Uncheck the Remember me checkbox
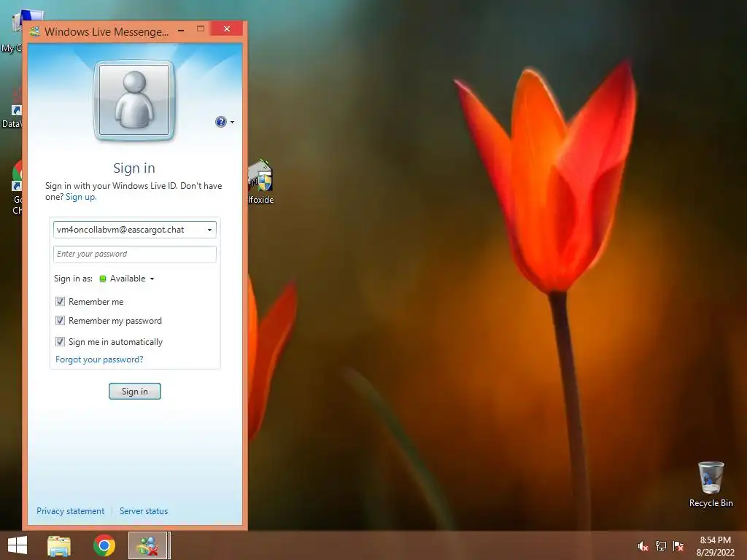This screenshot has height=560, width=747. click(60, 301)
